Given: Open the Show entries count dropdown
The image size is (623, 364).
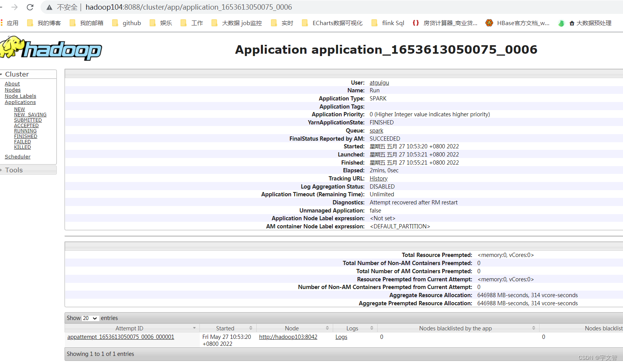Looking at the screenshot, I should 90,318.
